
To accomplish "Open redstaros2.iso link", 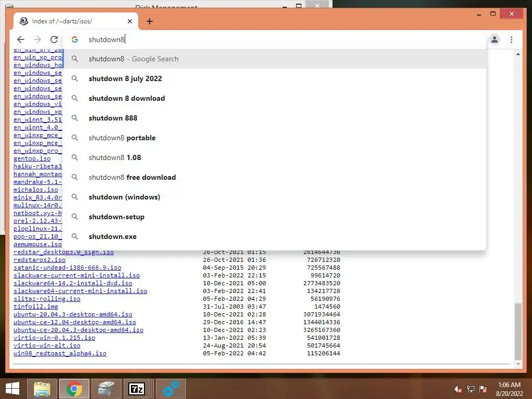I will [x=39, y=260].
